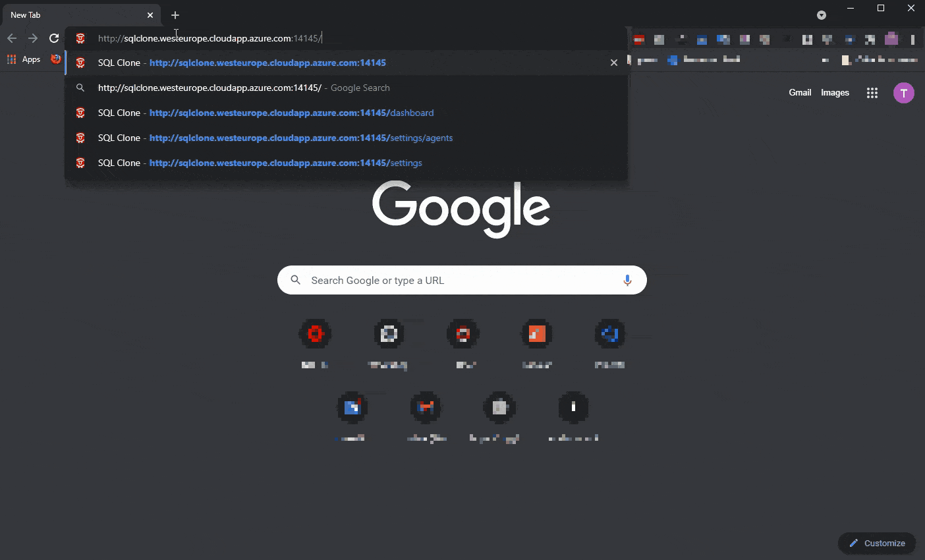Open SQL Clone dashboard suggestion
925x560 pixels.
346,113
